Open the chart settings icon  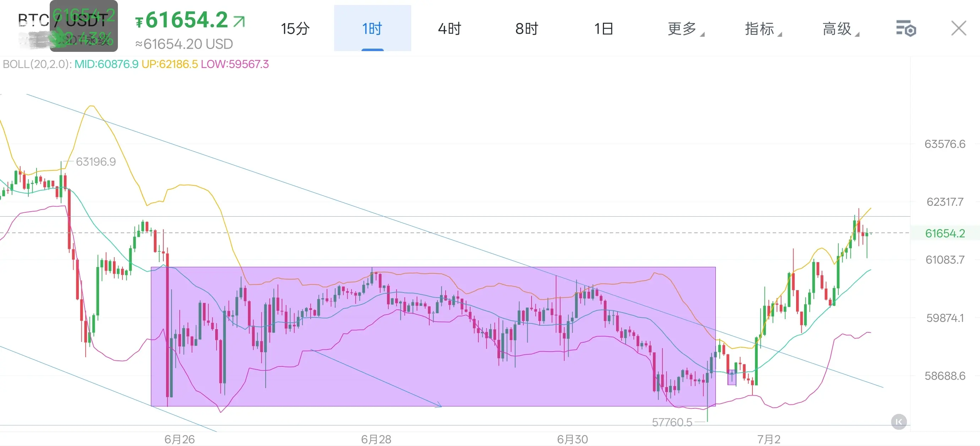[906, 28]
